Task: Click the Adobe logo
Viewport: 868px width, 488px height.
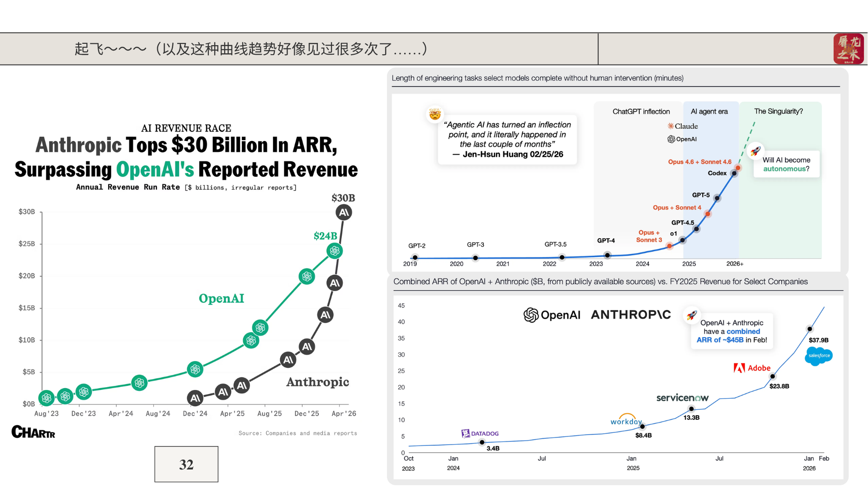Action: click(752, 368)
